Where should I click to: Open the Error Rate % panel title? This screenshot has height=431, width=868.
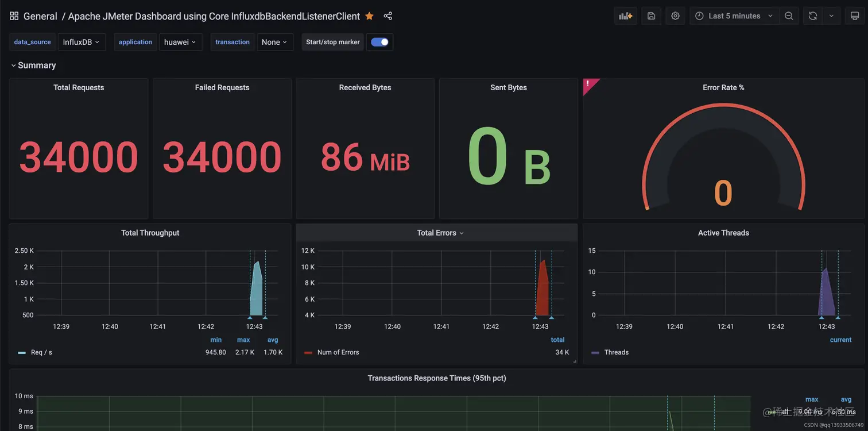(x=723, y=87)
